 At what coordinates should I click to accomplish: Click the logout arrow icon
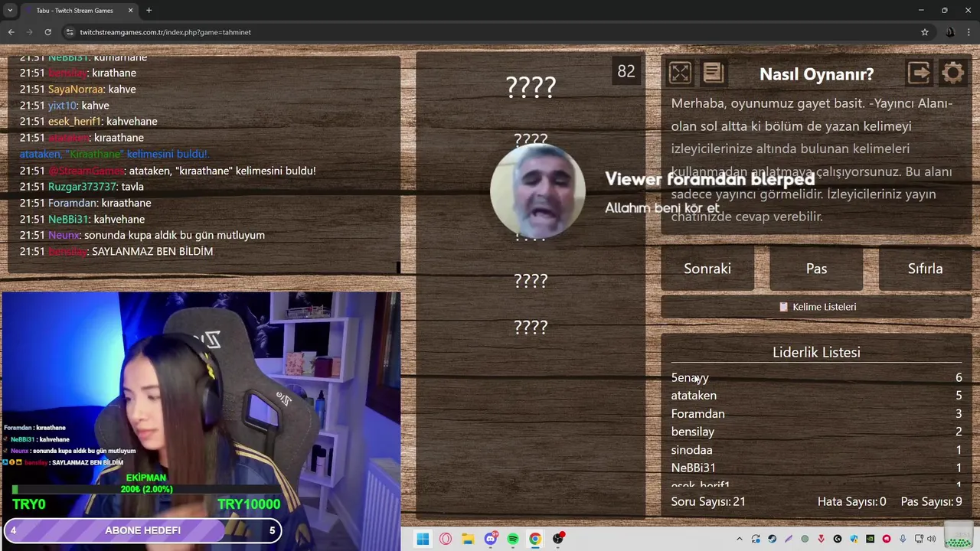920,73
